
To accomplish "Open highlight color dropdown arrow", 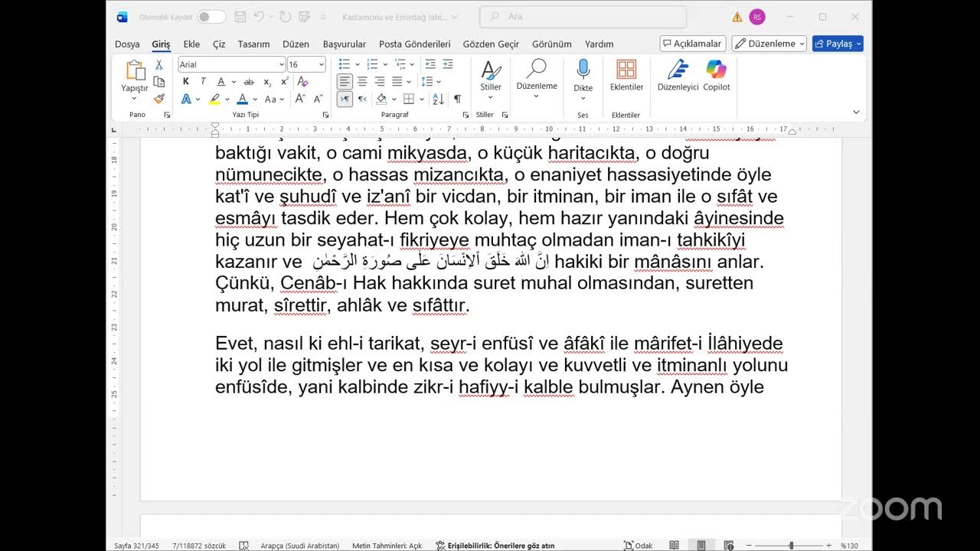I will (227, 99).
